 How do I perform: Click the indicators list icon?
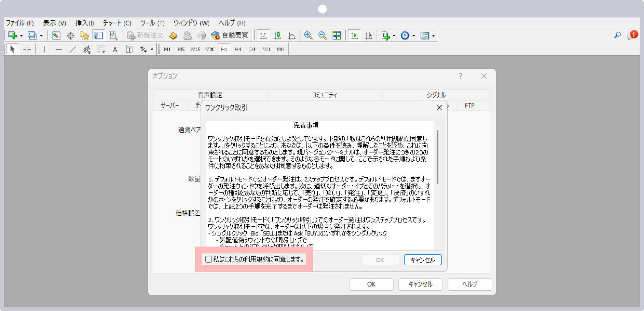point(385,35)
